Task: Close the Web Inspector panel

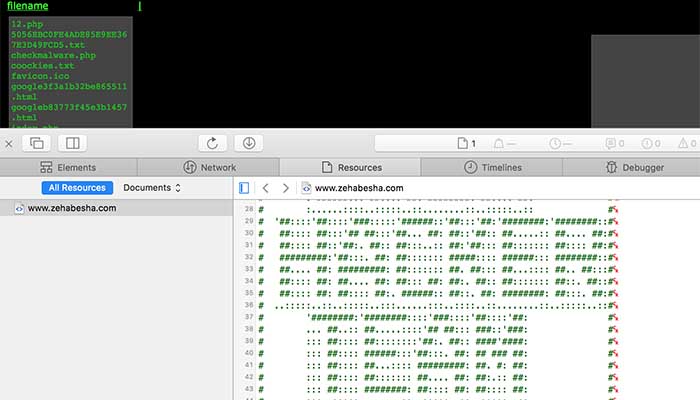Action: point(8,144)
